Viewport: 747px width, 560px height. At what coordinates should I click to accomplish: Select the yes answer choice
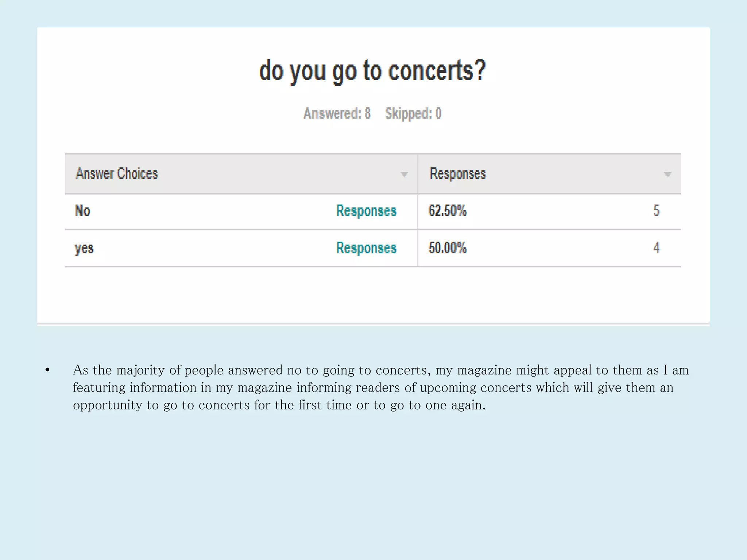click(x=84, y=249)
